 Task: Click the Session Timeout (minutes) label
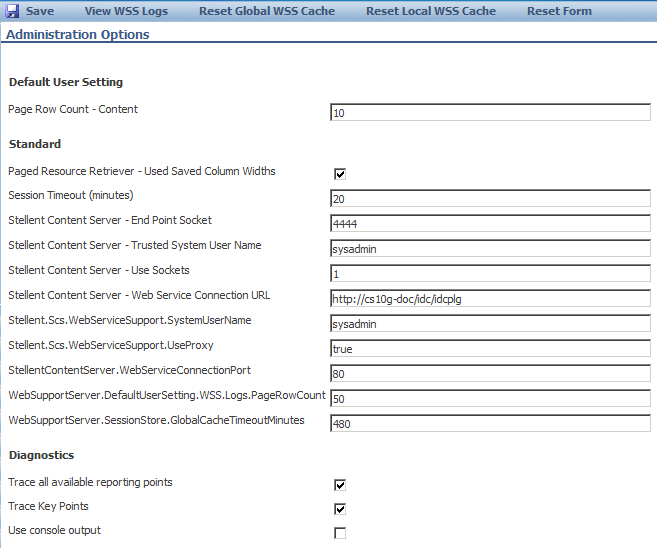(x=71, y=195)
